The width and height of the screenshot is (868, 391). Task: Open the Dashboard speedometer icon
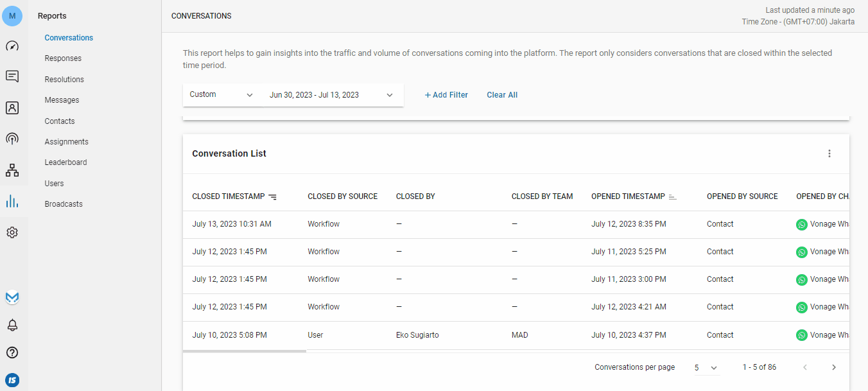(x=12, y=46)
